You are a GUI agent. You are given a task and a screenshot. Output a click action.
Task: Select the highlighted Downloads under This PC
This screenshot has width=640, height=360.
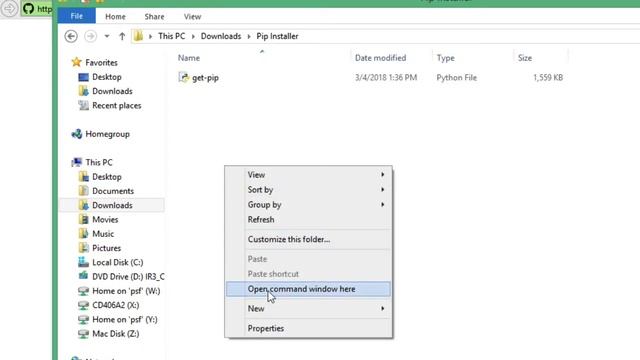coord(112,205)
